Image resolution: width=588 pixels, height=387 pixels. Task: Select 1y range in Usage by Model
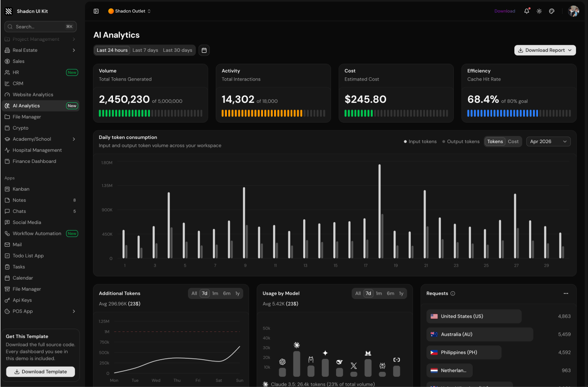[401, 293]
